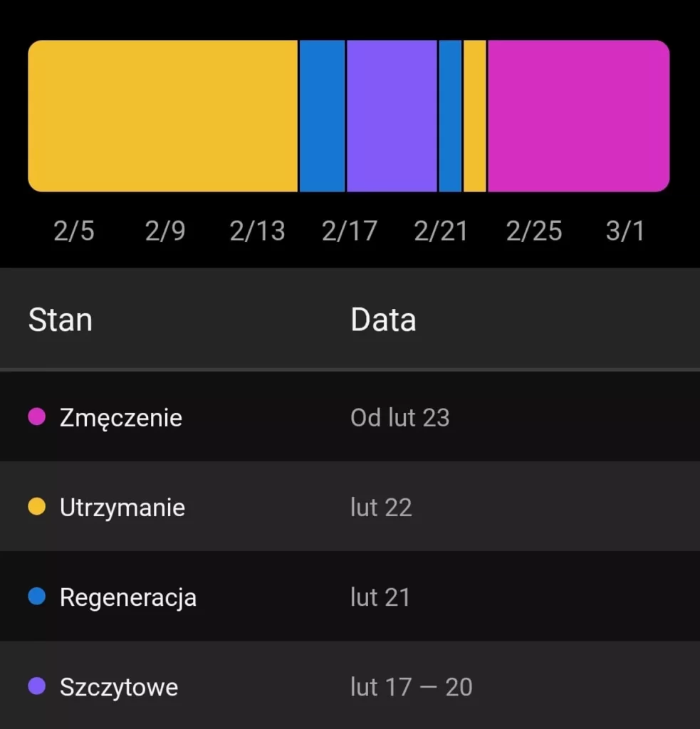Tap the wide blue segment left of purple
700x729 pixels.
[322, 116]
